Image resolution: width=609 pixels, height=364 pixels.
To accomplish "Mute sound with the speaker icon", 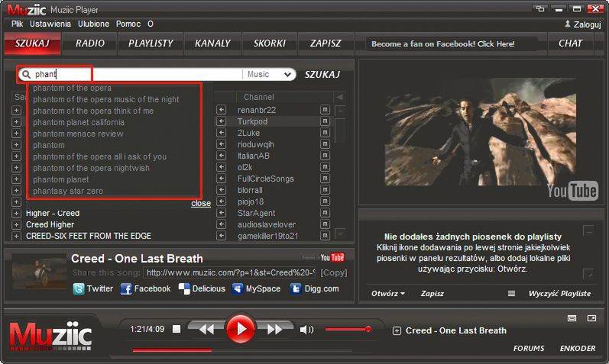I will pyautogui.click(x=307, y=330).
